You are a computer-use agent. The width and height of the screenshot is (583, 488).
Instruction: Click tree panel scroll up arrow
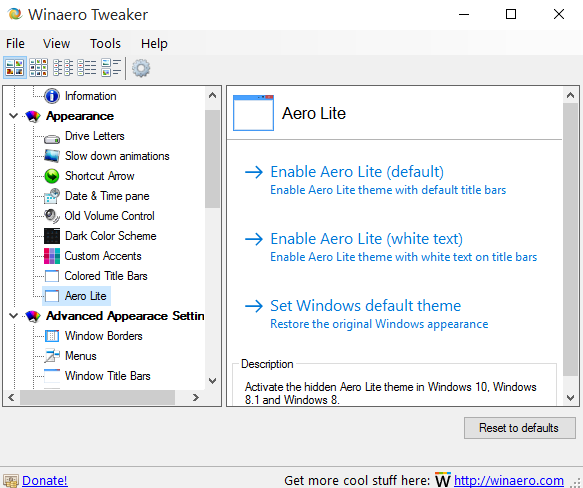coord(212,95)
